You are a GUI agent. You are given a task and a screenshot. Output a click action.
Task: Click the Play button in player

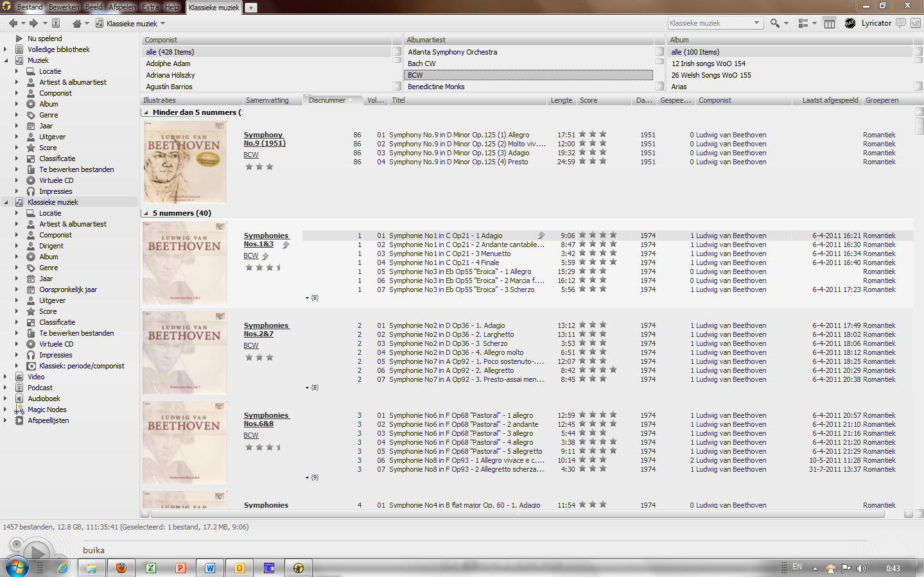(x=36, y=553)
